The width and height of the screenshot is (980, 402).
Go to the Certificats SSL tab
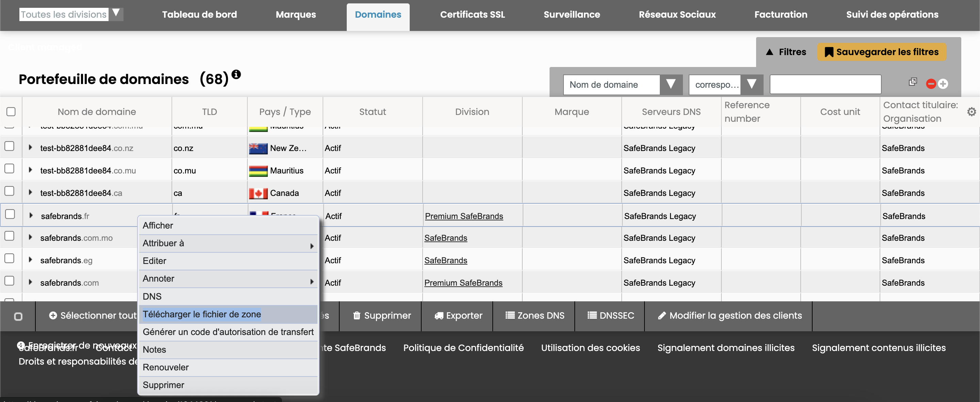(473, 14)
